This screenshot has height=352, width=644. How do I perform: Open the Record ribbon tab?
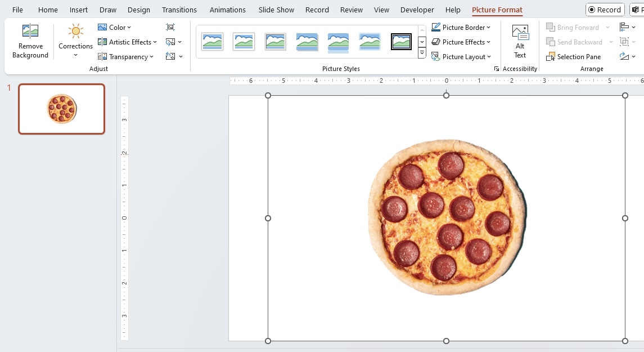(x=317, y=10)
